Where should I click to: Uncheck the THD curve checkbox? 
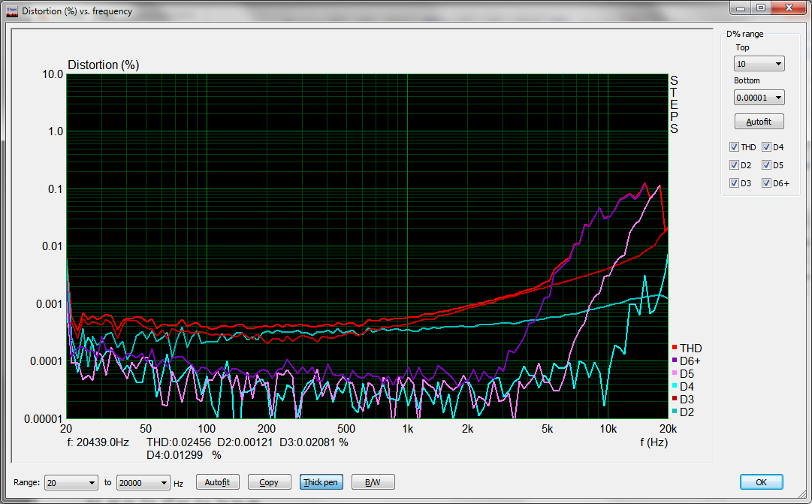(734, 147)
